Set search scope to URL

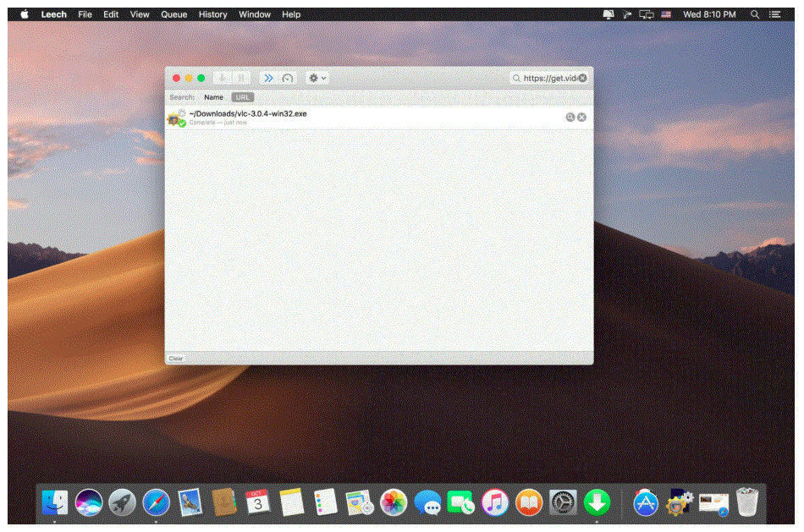[x=243, y=97]
